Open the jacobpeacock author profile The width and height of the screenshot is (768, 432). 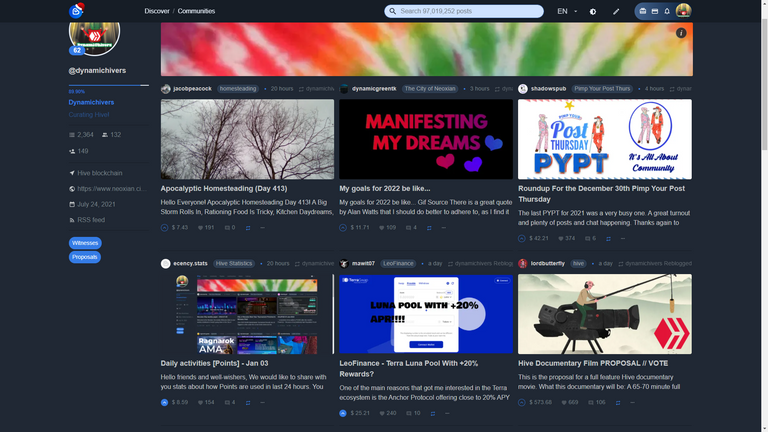pos(192,89)
